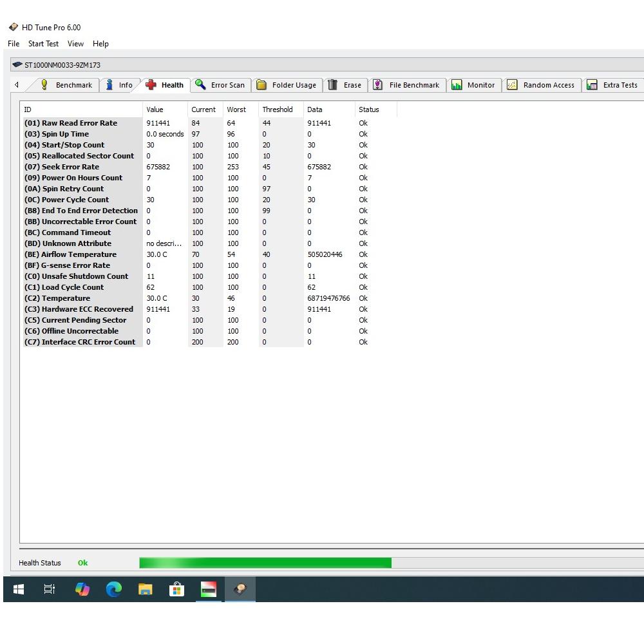644x644 pixels.
Task: Click the Info tab icon
Action: click(x=109, y=84)
